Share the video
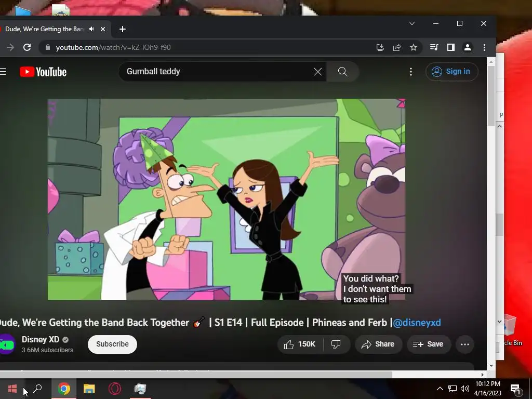532x399 pixels. pos(378,344)
